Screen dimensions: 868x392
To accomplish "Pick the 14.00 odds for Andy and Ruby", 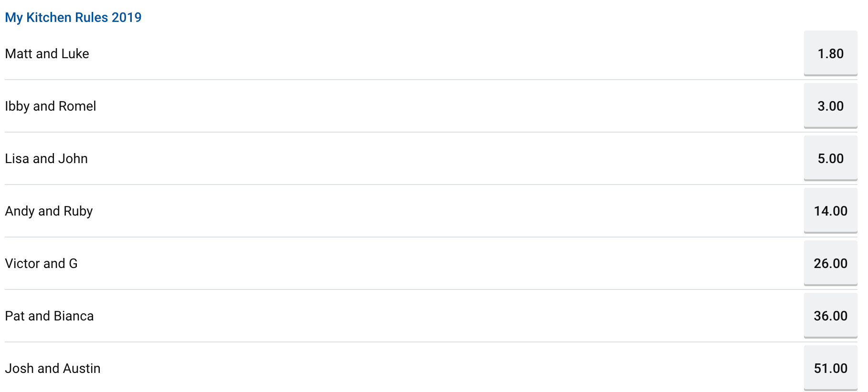I will click(x=830, y=211).
